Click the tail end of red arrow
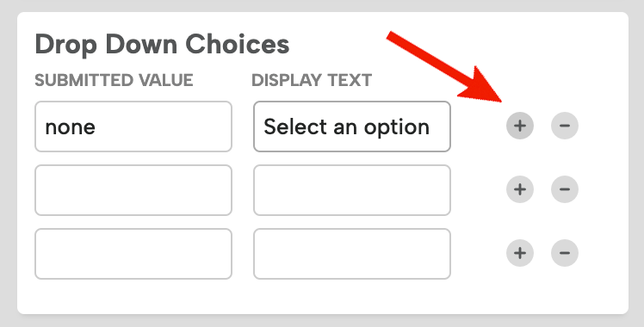 click(391, 36)
